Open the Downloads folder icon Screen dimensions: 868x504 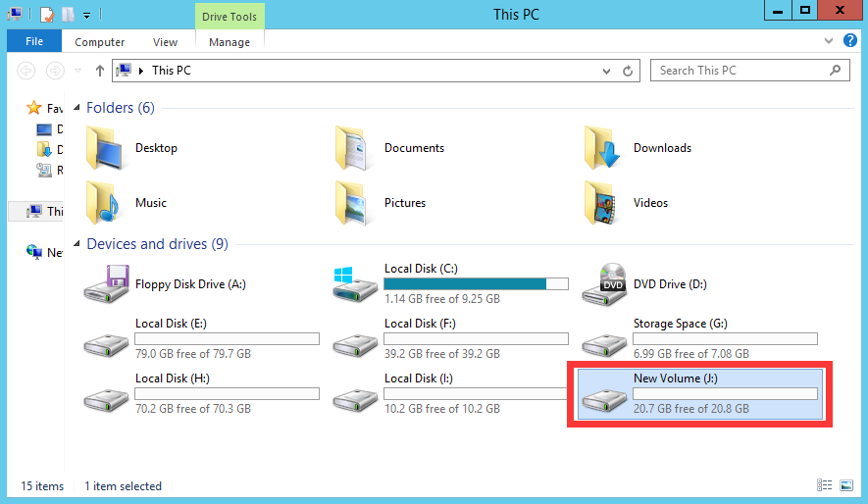pyautogui.click(x=602, y=148)
